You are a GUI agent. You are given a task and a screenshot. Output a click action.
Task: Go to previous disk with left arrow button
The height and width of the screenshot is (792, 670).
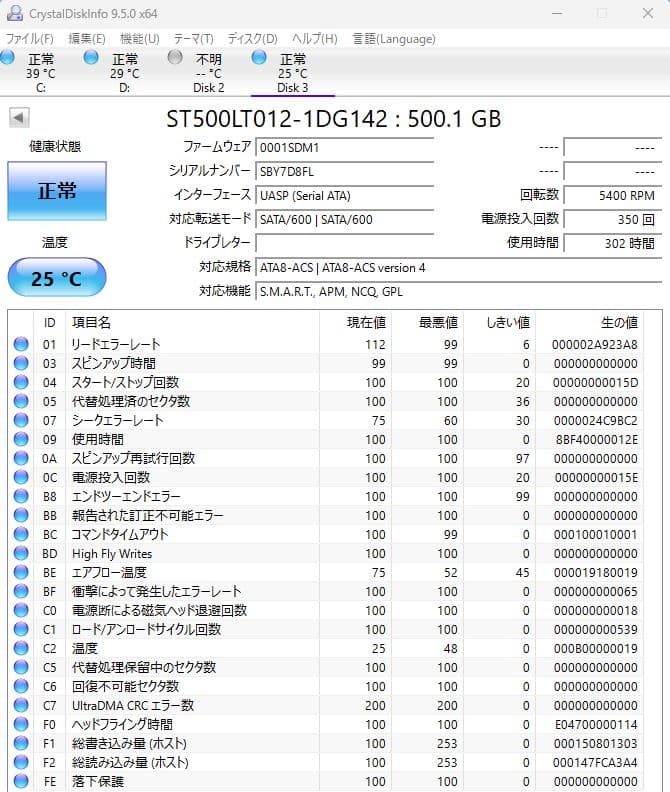pyautogui.click(x=19, y=118)
